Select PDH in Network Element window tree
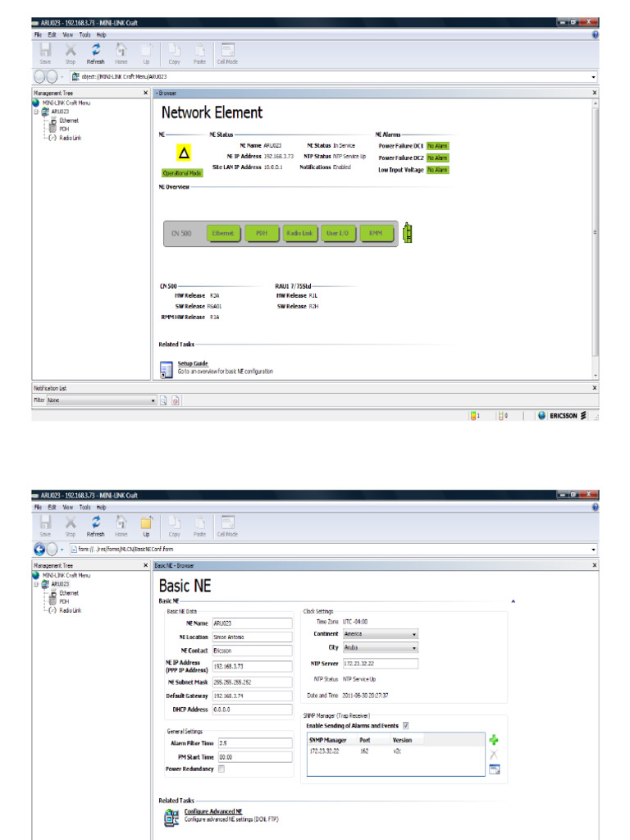630x840 pixels. [64, 129]
